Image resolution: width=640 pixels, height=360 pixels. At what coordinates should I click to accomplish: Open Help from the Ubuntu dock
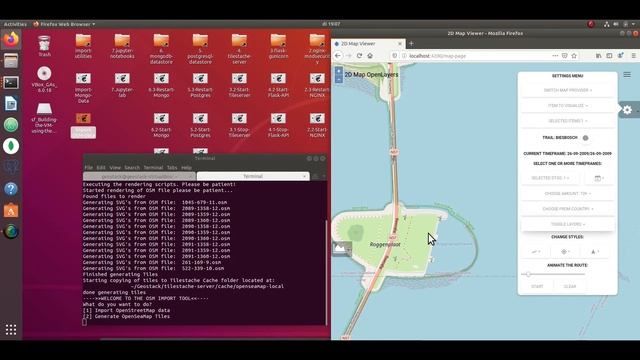[x=11, y=189]
